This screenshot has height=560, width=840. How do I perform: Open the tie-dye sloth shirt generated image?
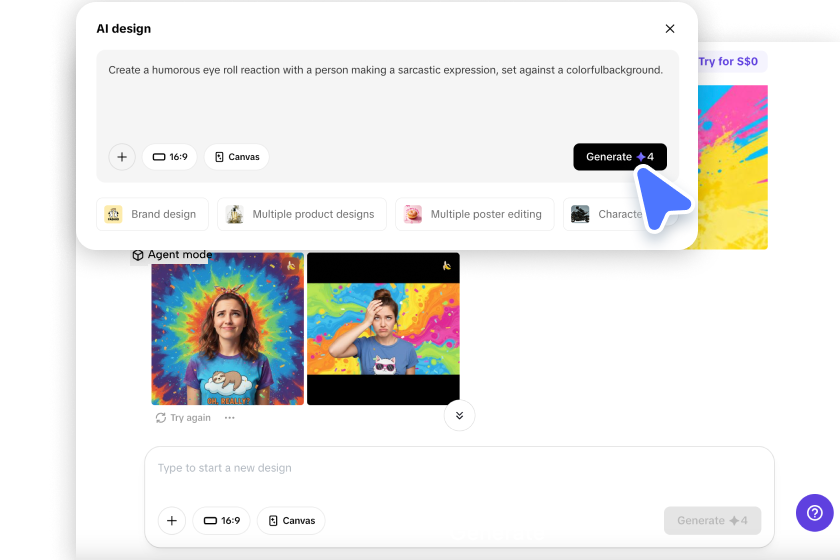[228, 329]
